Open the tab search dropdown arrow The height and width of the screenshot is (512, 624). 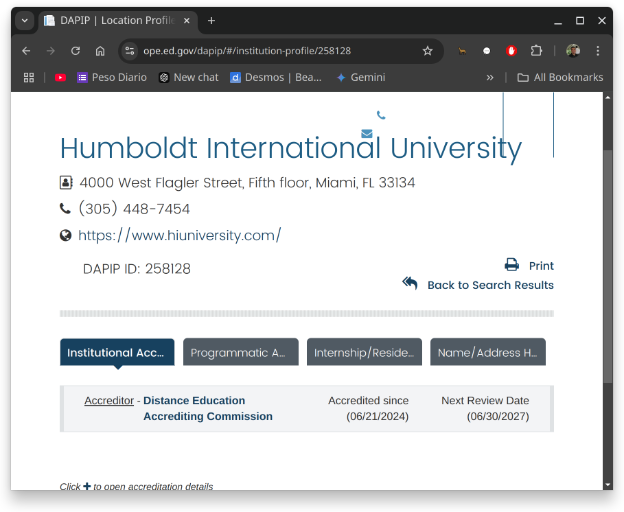point(25,21)
